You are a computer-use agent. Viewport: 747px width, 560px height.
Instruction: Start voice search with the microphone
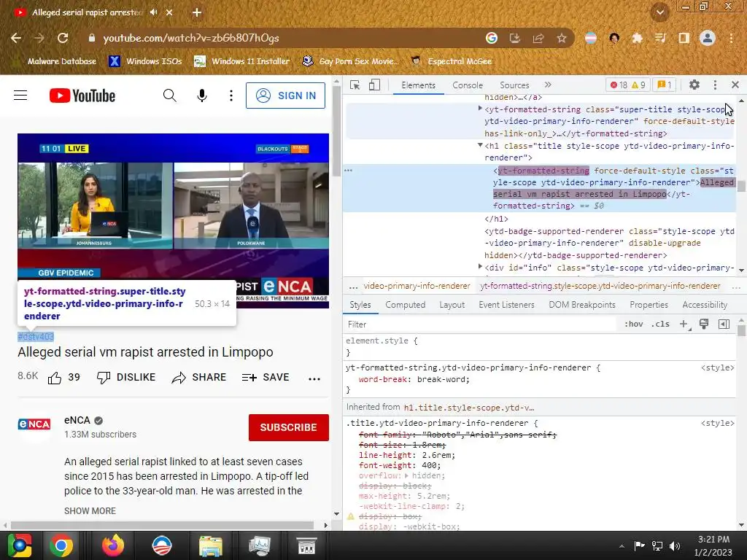[x=202, y=96]
